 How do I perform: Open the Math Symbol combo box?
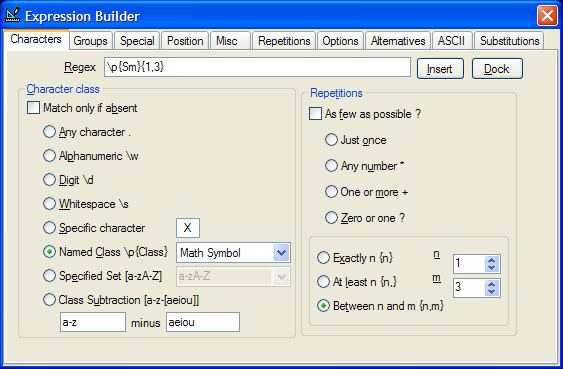pyautogui.click(x=233, y=253)
